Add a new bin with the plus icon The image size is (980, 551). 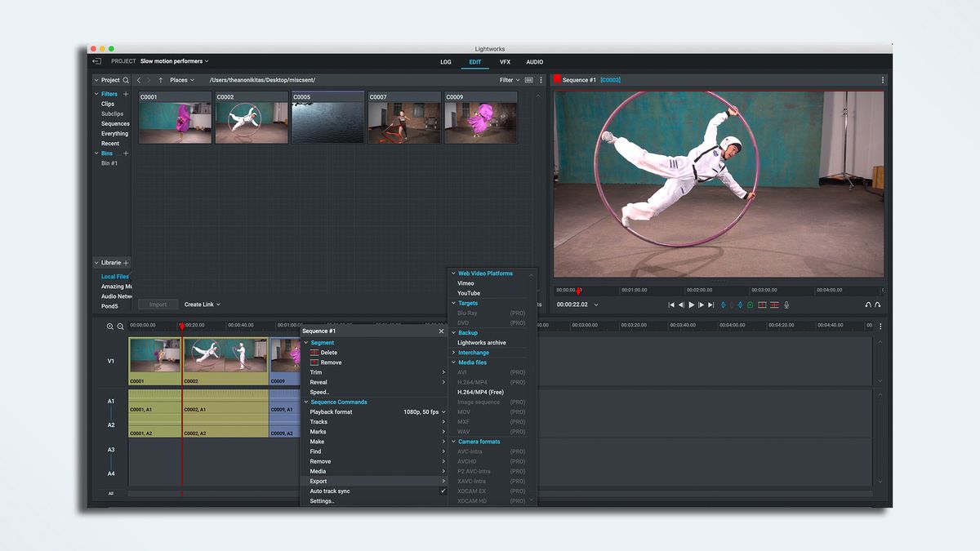pos(126,153)
